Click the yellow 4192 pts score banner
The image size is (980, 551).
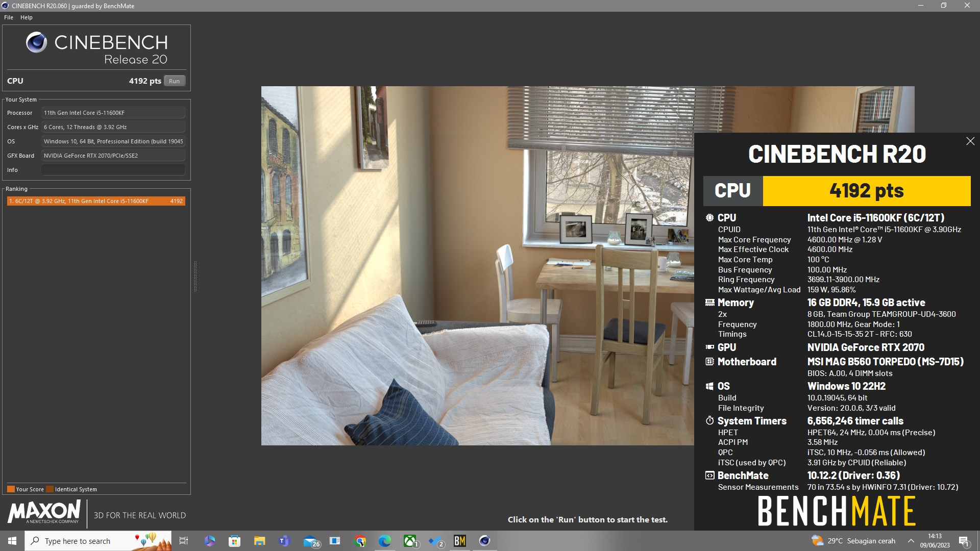[866, 191]
